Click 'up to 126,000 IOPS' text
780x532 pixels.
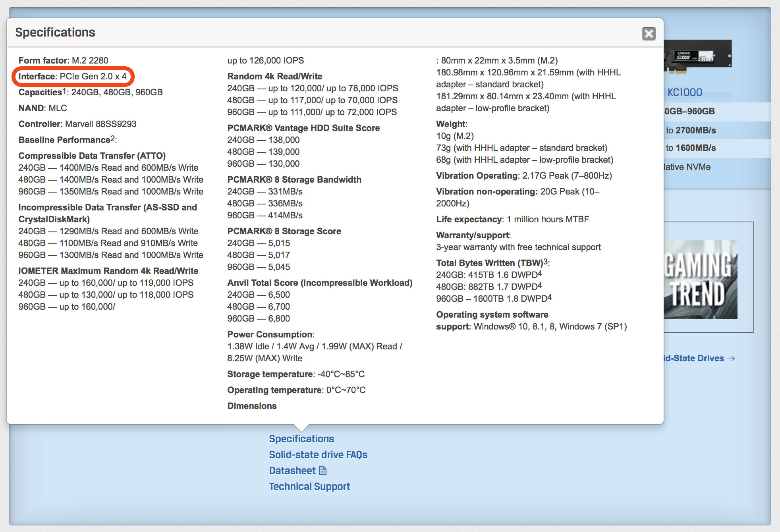tap(266, 60)
